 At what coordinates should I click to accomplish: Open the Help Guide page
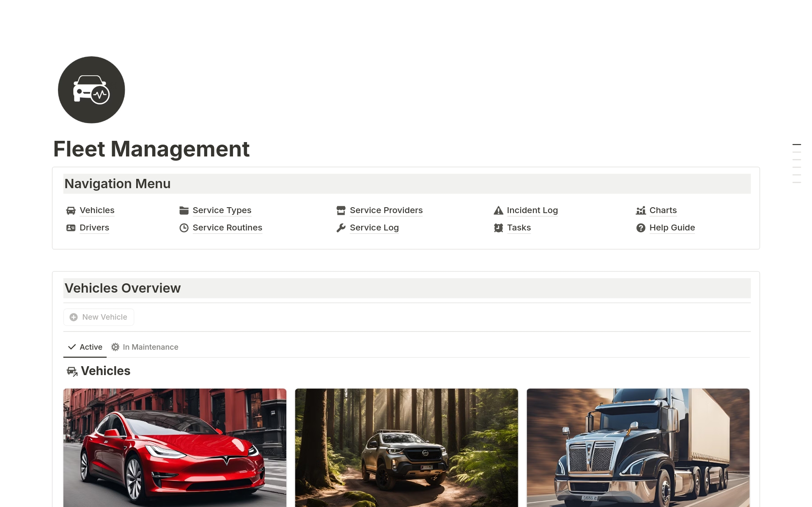coord(672,227)
